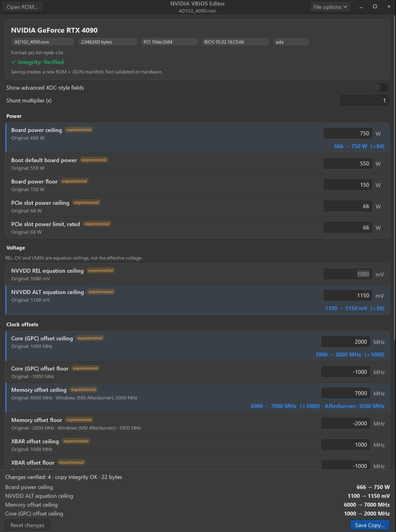The height and width of the screenshot is (532, 396).
Task: Click experimental badge beside Board power ceiling
Action: [79, 130]
